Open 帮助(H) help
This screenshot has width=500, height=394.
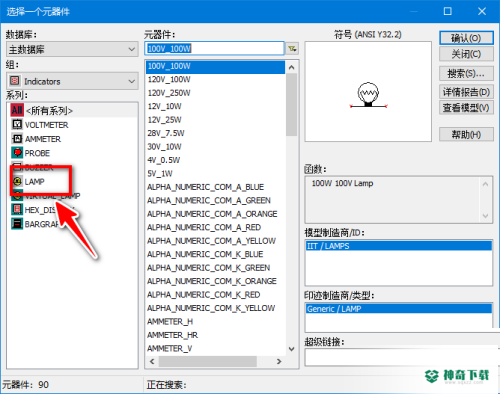[466, 135]
